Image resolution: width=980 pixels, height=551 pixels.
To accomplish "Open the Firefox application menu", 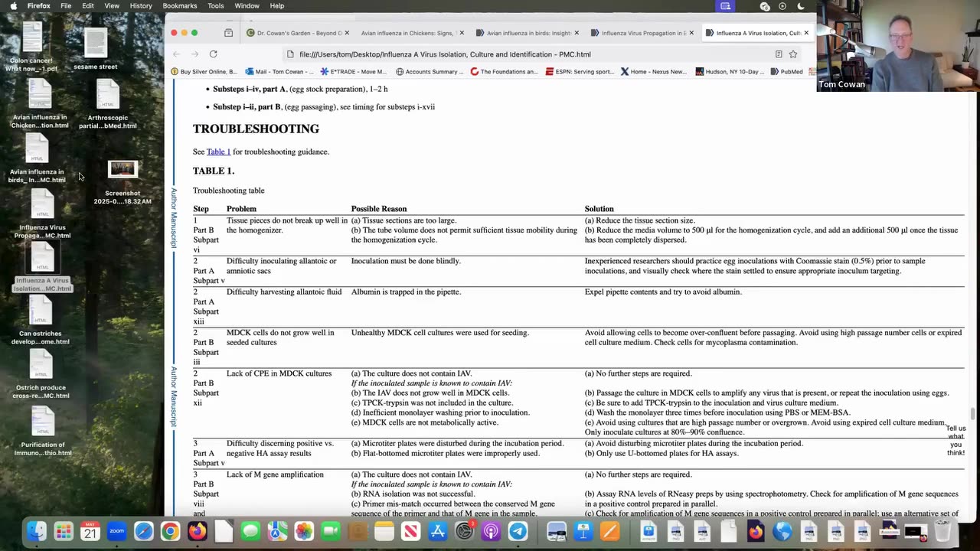I will (38, 6).
